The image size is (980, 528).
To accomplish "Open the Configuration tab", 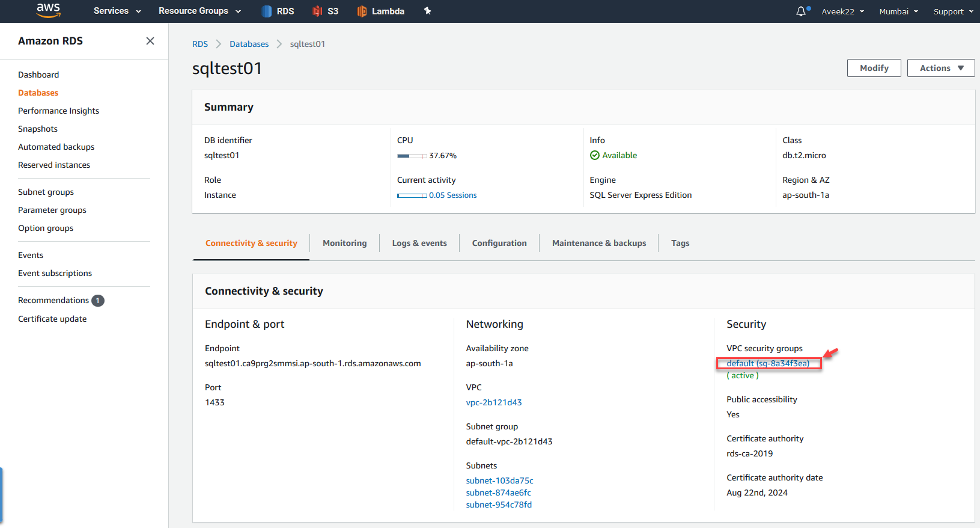I will tap(499, 243).
